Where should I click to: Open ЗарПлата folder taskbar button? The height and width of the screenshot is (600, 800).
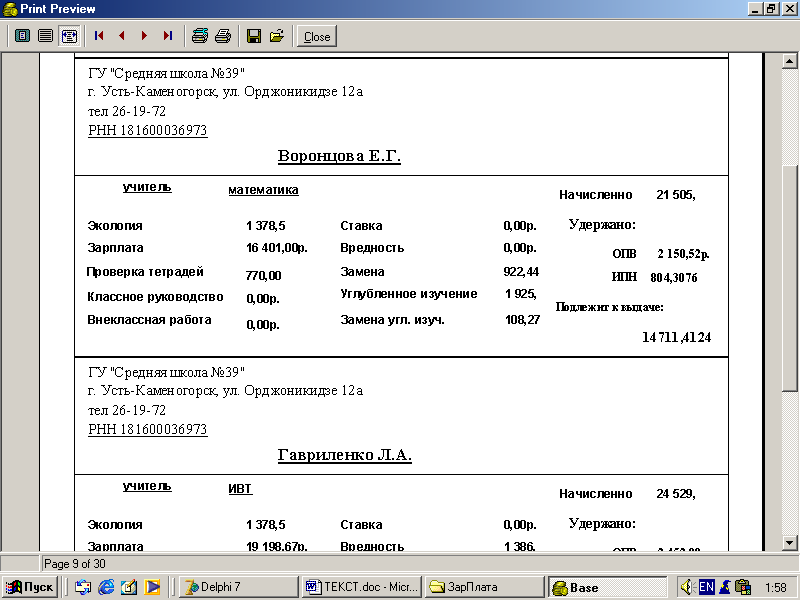[x=485, y=587]
